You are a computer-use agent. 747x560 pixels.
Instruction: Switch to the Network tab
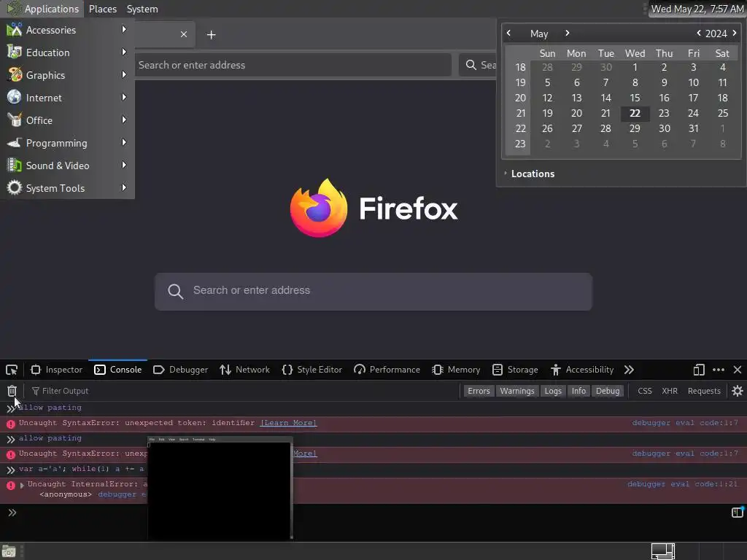[x=245, y=370]
